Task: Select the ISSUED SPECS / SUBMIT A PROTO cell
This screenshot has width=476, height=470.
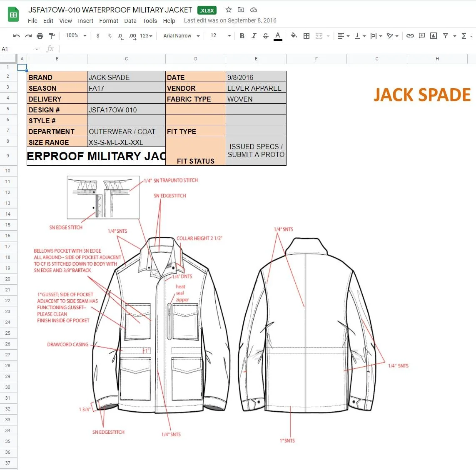Action: [x=256, y=151]
